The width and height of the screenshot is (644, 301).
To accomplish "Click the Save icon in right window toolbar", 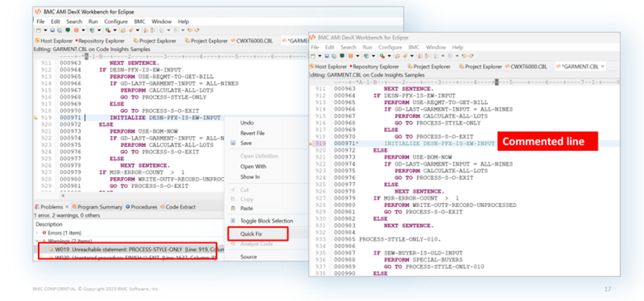I will [327, 56].
